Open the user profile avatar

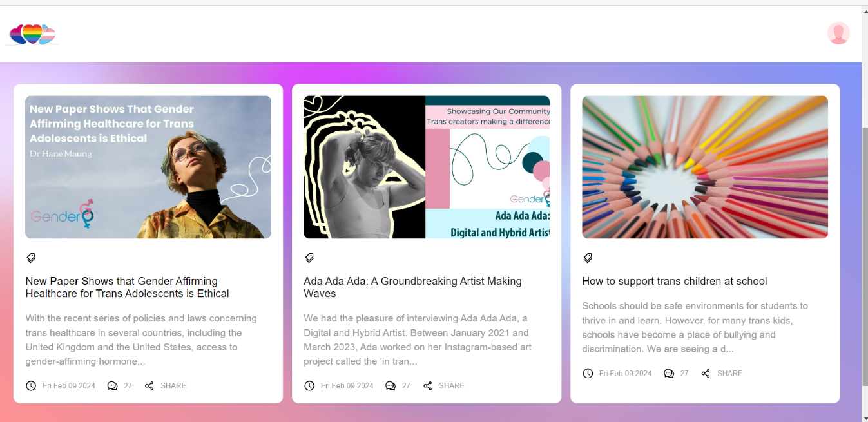click(x=838, y=33)
